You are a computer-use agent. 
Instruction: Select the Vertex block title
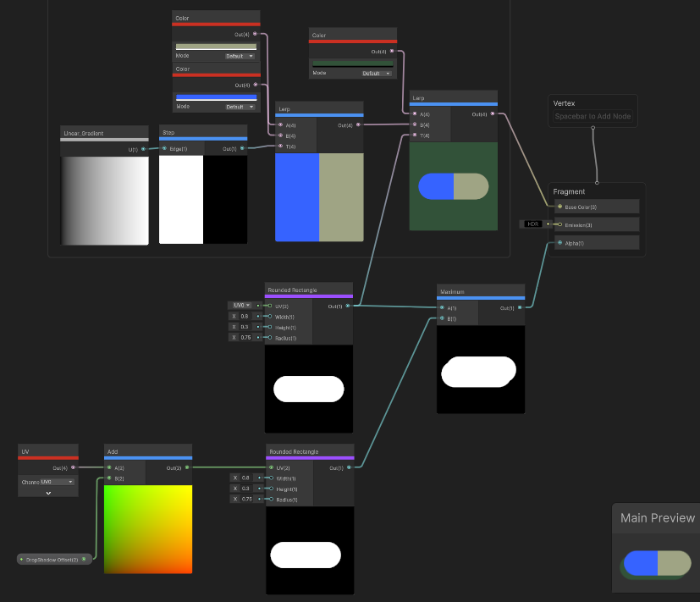[x=564, y=103]
